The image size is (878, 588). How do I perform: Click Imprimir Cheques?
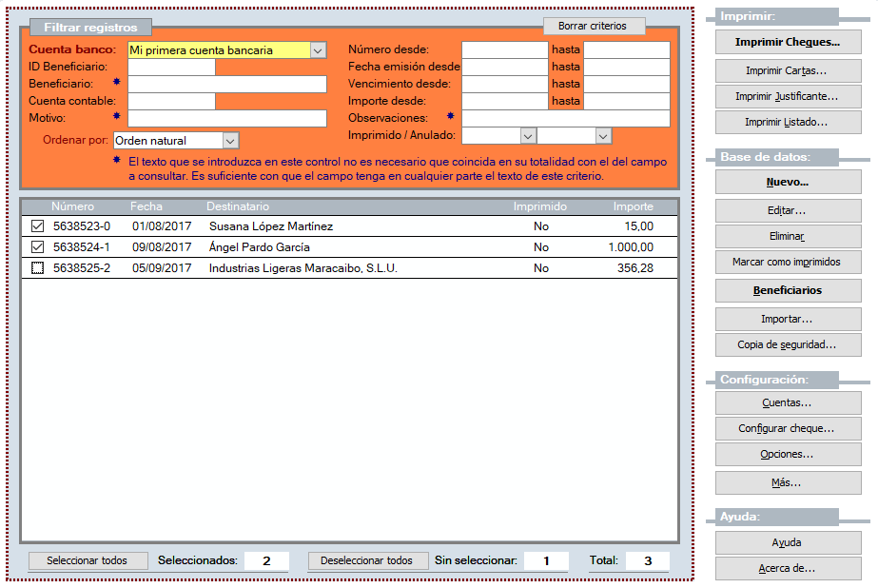(788, 42)
